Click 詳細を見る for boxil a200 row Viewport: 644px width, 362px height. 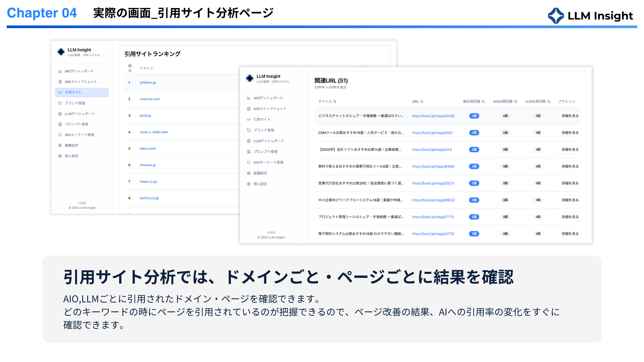(570, 133)
